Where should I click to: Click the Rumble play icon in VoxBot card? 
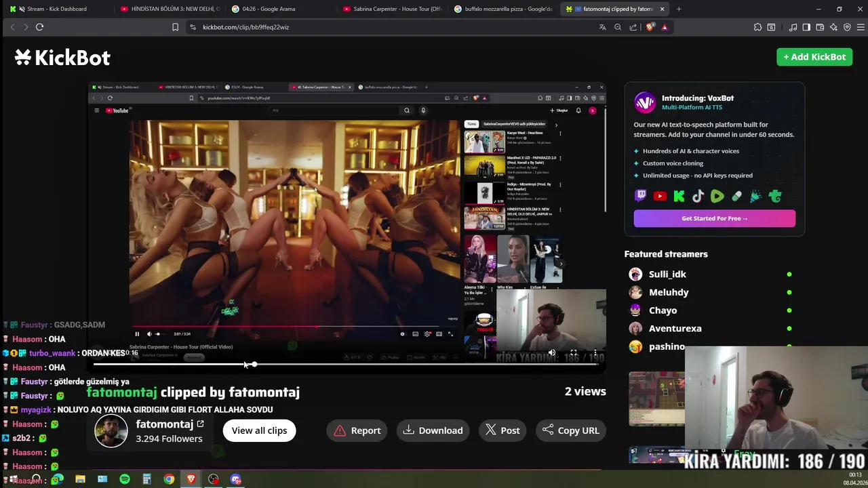tap(717, 197)
